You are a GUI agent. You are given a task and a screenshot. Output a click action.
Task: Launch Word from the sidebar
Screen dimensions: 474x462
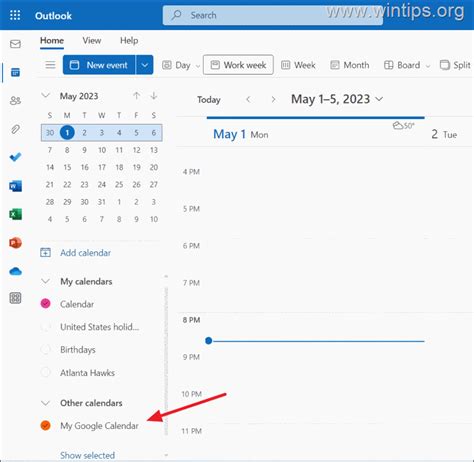[x=15, y=186]
